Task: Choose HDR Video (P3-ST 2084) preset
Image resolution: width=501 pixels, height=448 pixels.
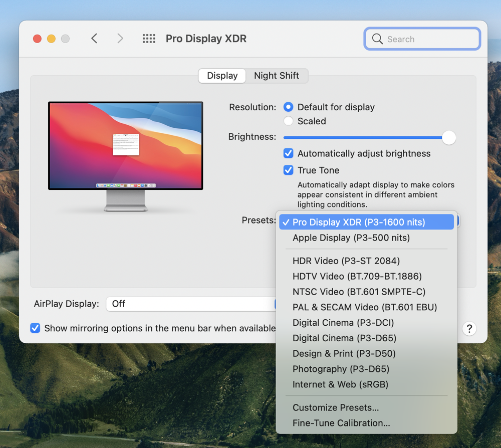Action: click(x=346, y=261)
